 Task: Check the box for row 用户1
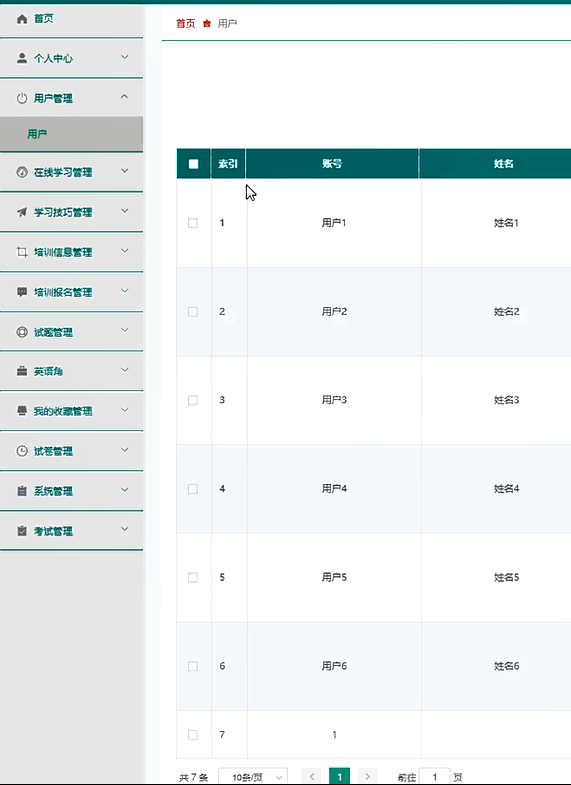click(193, 223)
